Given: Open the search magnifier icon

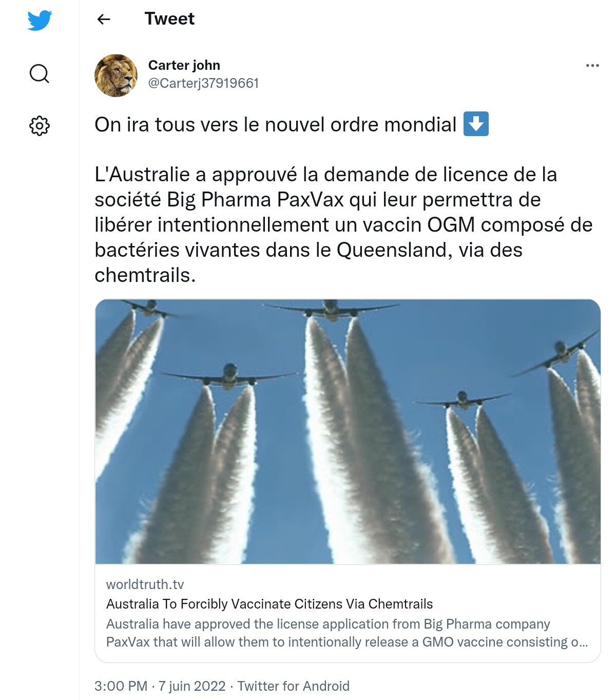Looking at the screenshot, I should pyautogui.click(x=40, y=73).
